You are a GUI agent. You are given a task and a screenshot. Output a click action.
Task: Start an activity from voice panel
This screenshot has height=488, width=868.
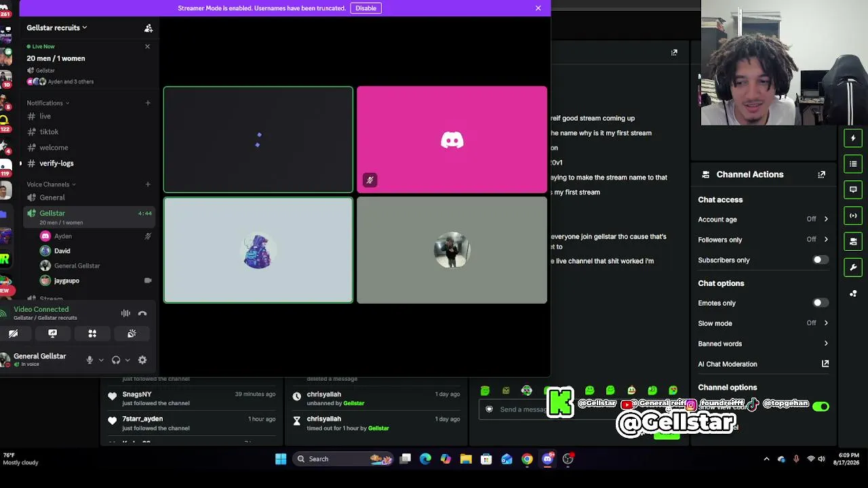92,333
